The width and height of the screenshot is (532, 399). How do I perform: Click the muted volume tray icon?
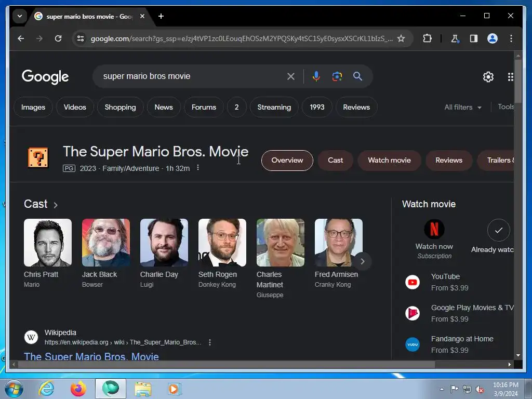[480, 389]
